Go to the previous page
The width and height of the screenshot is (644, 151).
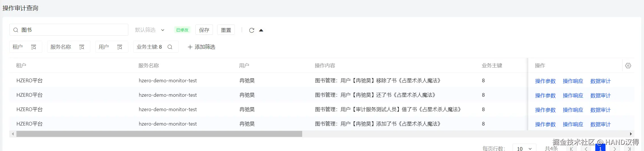pos(586,149)
